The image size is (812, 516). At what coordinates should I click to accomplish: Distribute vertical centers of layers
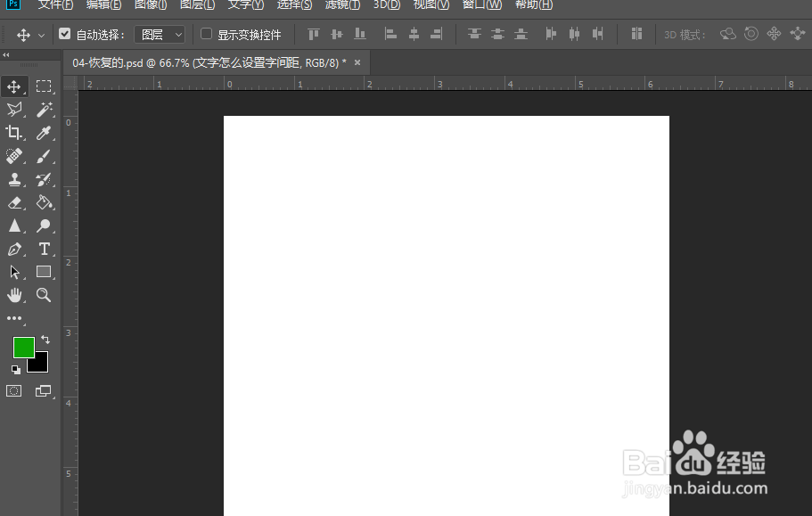point(497,34)
